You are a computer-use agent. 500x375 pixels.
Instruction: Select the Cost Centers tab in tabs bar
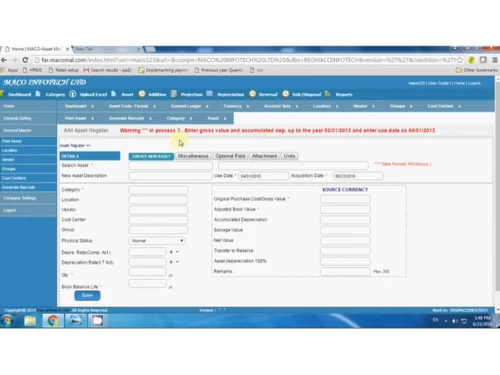tap(440, 106)
